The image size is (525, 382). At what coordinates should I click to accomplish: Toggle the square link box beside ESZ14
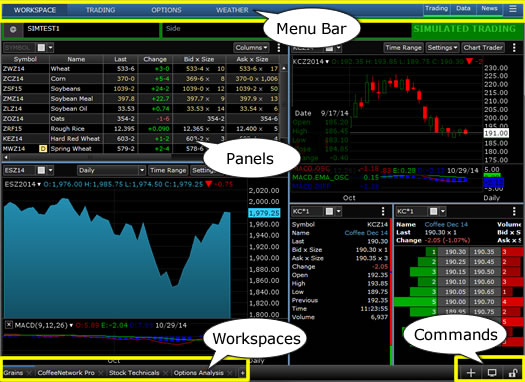pyautogui.click(x=41, y=170)
